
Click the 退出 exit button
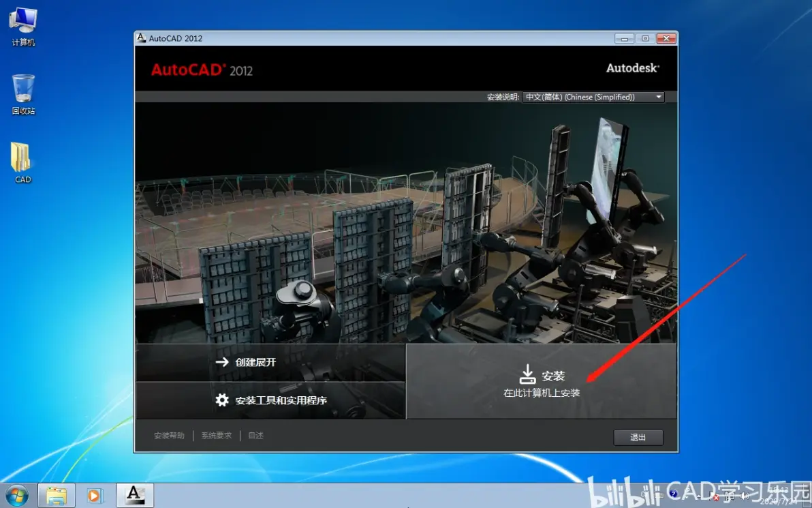click(x=638, y=437)
